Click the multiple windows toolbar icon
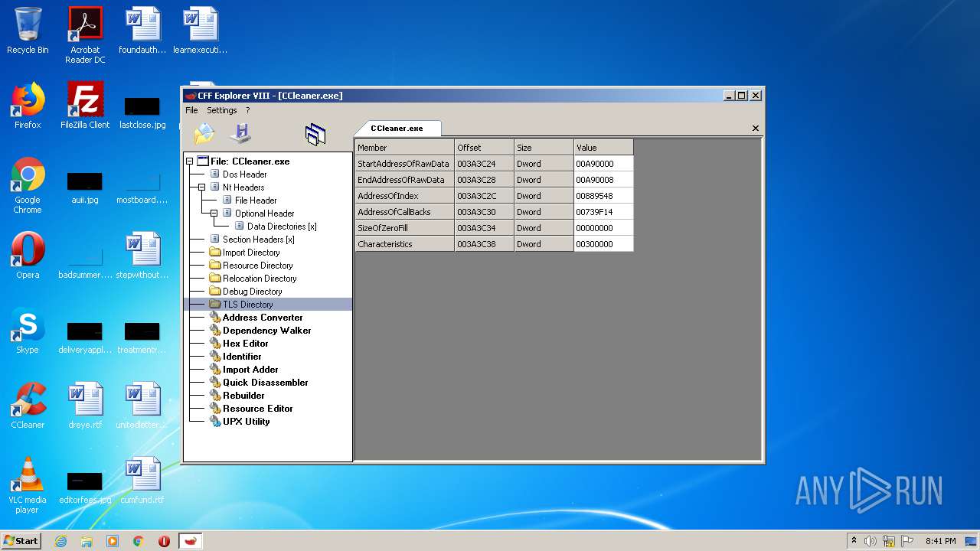This screenshot has height=551, width=980. click(x=315, y=135)
